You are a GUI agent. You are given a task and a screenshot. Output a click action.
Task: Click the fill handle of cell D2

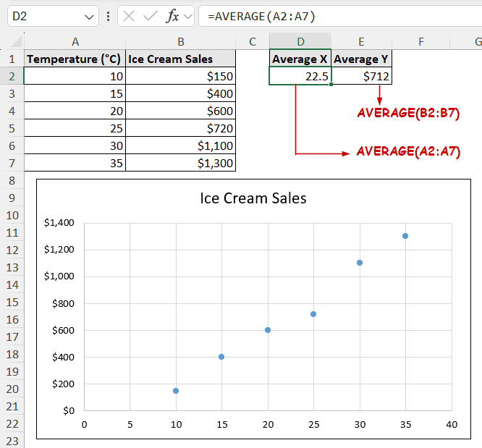click(331, 84)
